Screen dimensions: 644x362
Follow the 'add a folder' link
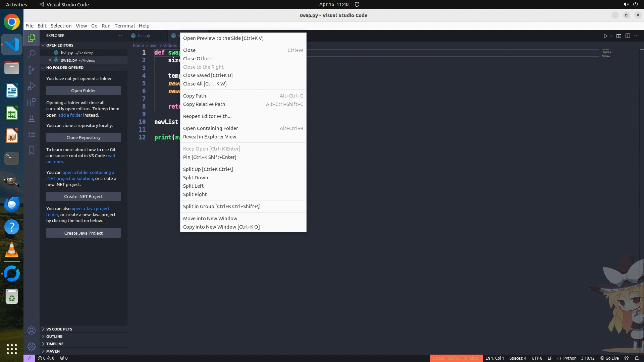[70, 115]
